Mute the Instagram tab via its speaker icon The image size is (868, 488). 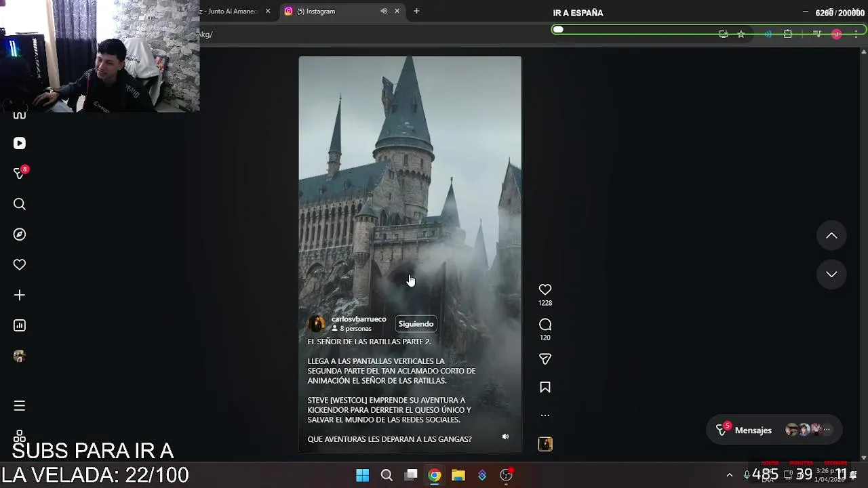tap(384, 11)
